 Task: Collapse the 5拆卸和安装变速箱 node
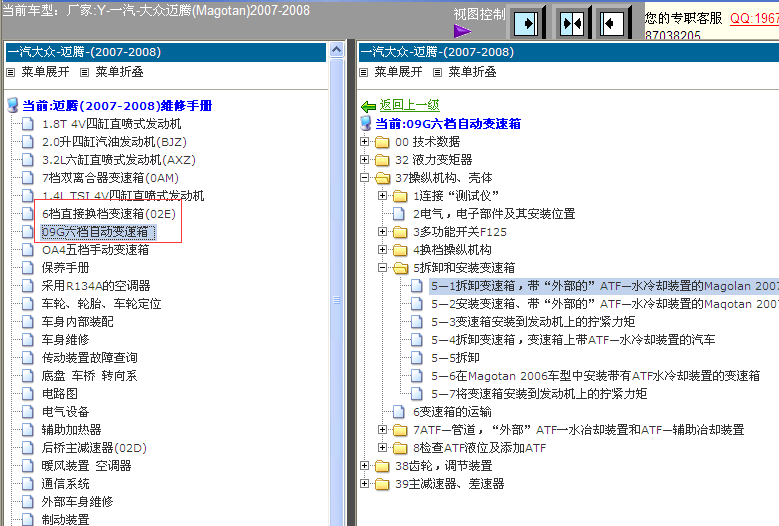tap(383, 267)
